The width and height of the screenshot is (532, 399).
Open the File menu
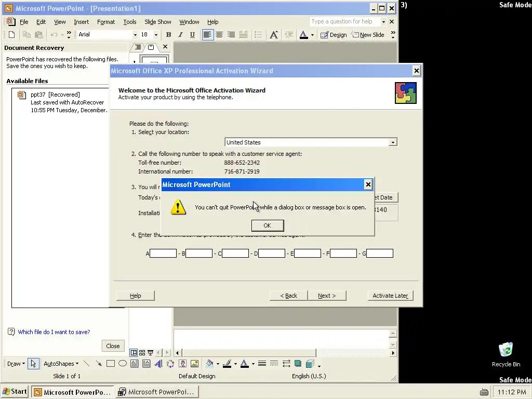[24, 22]
